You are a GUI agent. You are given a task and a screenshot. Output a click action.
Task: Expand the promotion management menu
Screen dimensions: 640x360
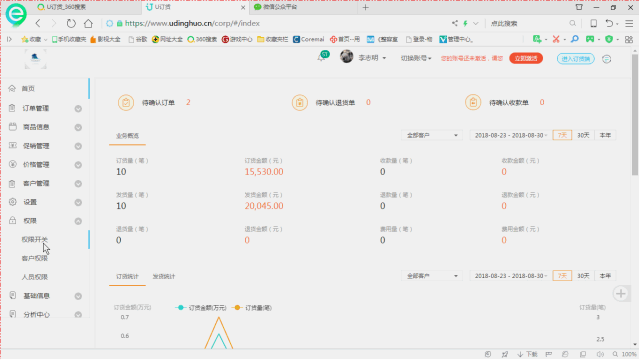tap(78, 146)
